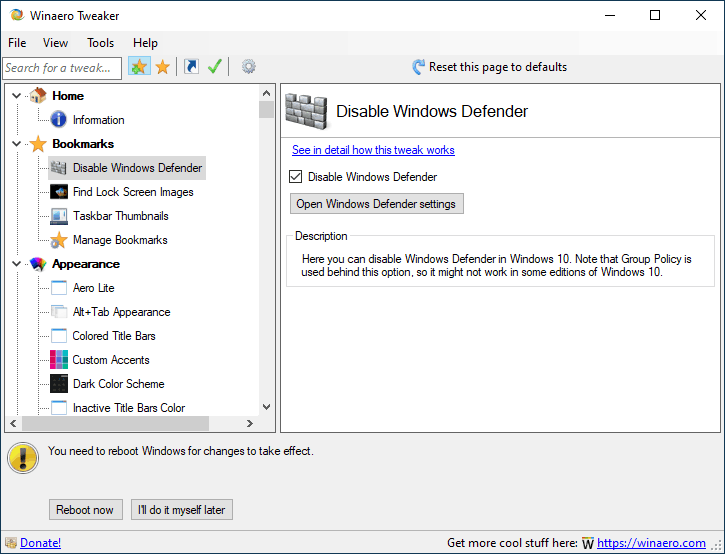Select Find Lock Screen Images text

(133, 192)
